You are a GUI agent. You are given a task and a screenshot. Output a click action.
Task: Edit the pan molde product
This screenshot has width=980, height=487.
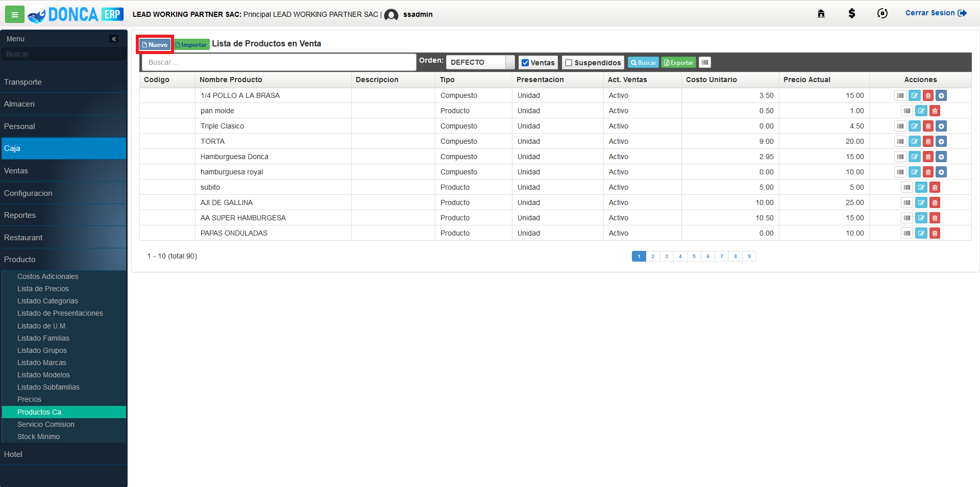coord(921,111)
